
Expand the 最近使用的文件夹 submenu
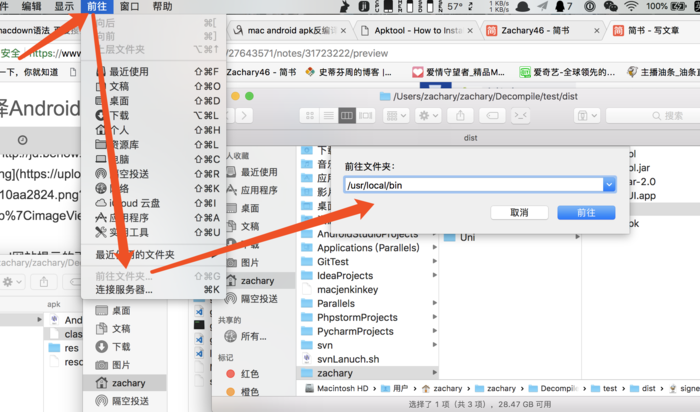click(x=154, y=254)
